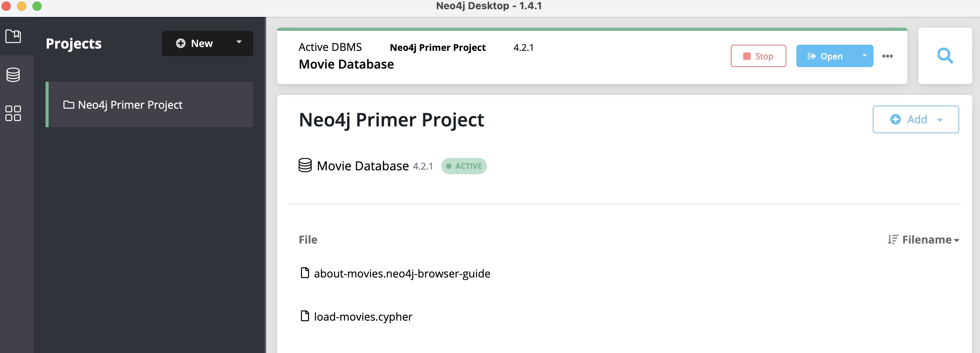Click the Movie Database cylinder icon
The image size is (980, 353).
coord(305,165)
